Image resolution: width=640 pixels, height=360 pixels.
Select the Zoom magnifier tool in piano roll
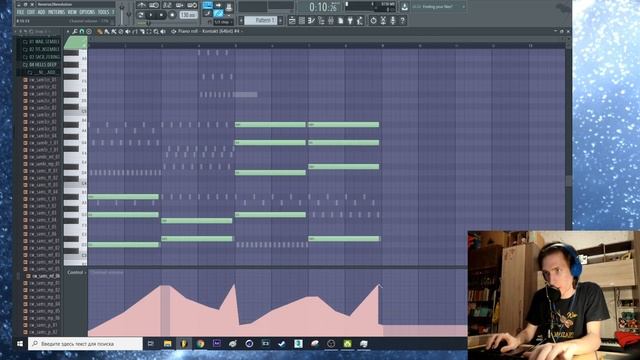(x=156, y=31)
